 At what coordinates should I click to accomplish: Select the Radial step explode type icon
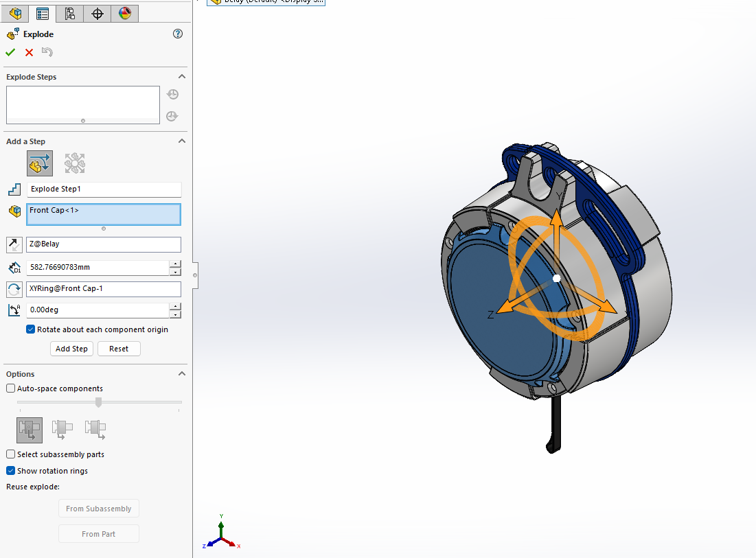coord(74,163)
